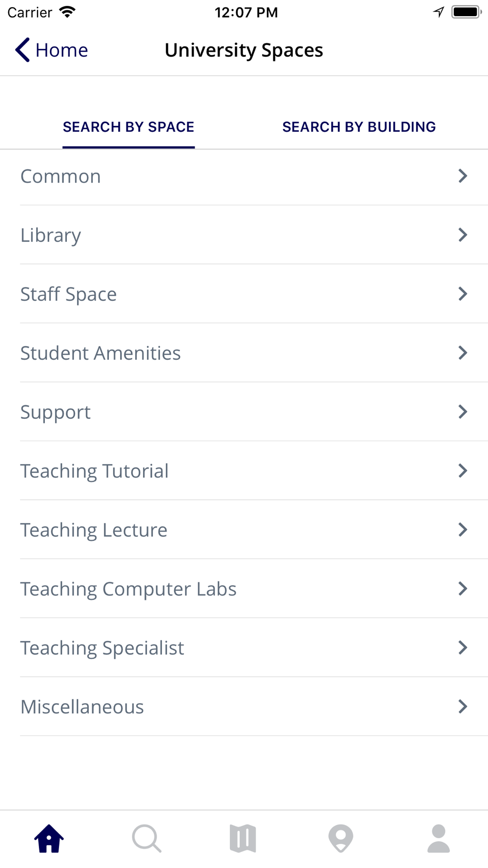Choose Teaching Tutorial spaces
The width and height of the screenshot is (488, 868).
(x=94, y=471)
